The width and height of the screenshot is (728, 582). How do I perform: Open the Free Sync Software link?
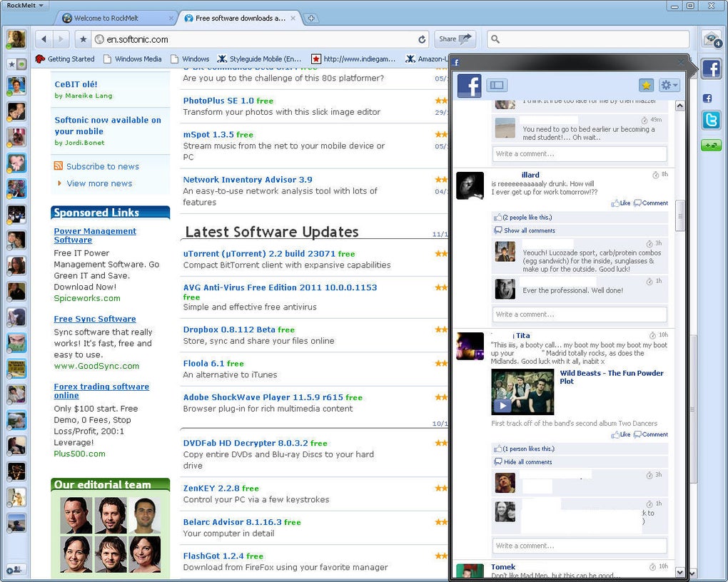95,319
